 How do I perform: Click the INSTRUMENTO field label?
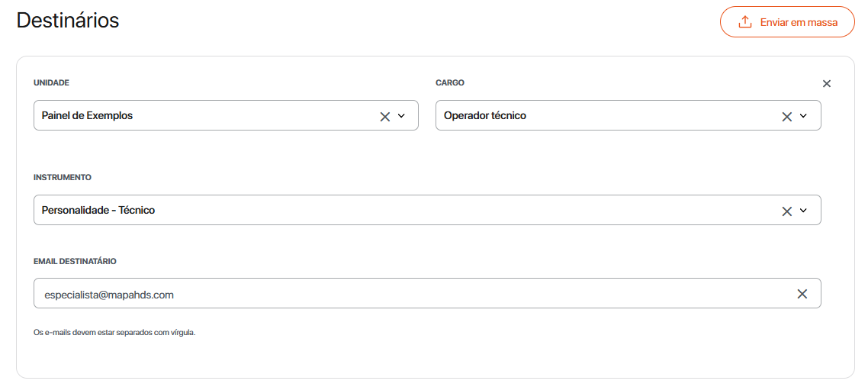[x=63, y=177]
